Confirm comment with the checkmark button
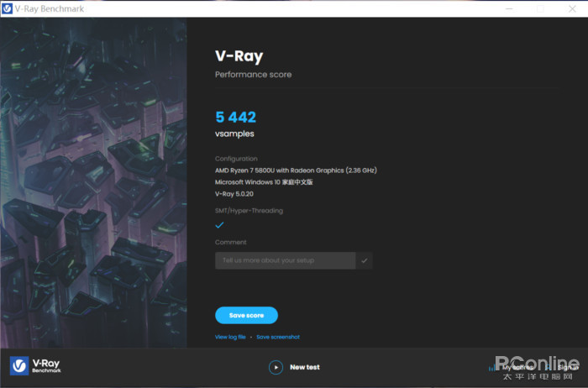The image size is (588, 388). pos(364,260)
